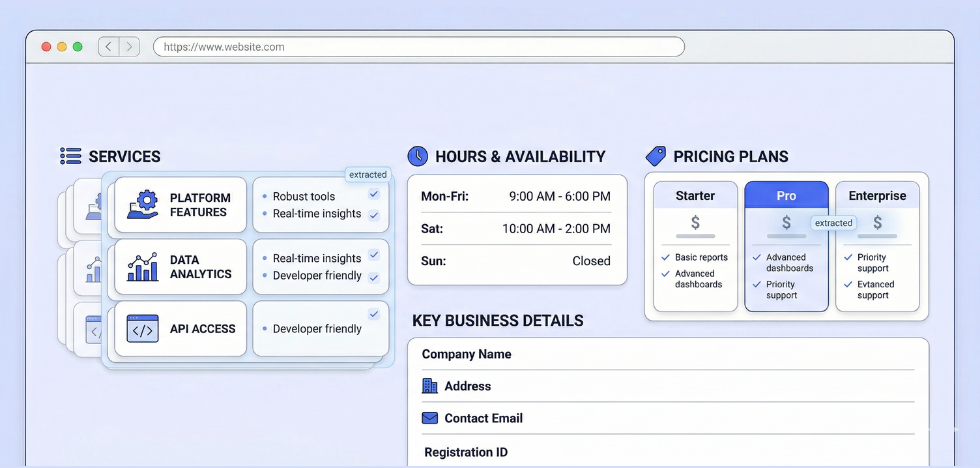
Task: Click the building icon next to Address
Action: (x=430, y=386)
